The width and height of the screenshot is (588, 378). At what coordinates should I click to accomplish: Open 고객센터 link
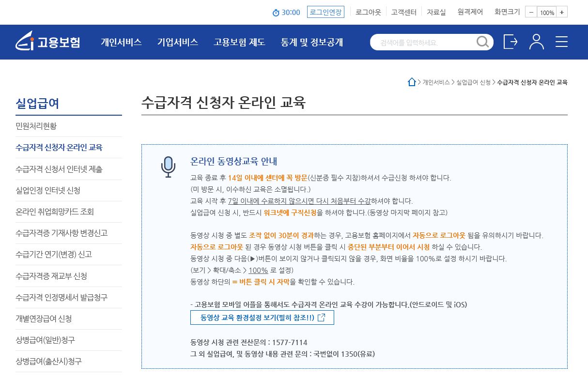[404, 12]
